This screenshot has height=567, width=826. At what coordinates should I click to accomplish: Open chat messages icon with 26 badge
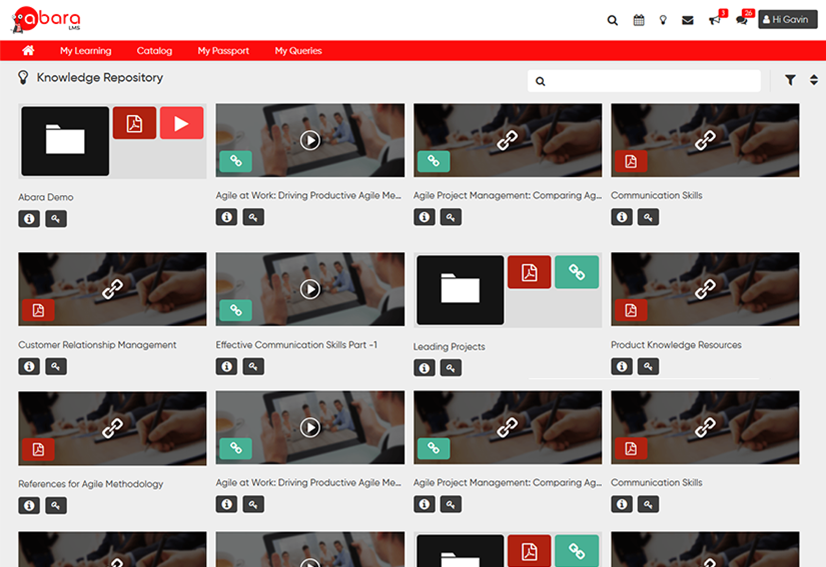pyautogui.click(x=741, y=21)
